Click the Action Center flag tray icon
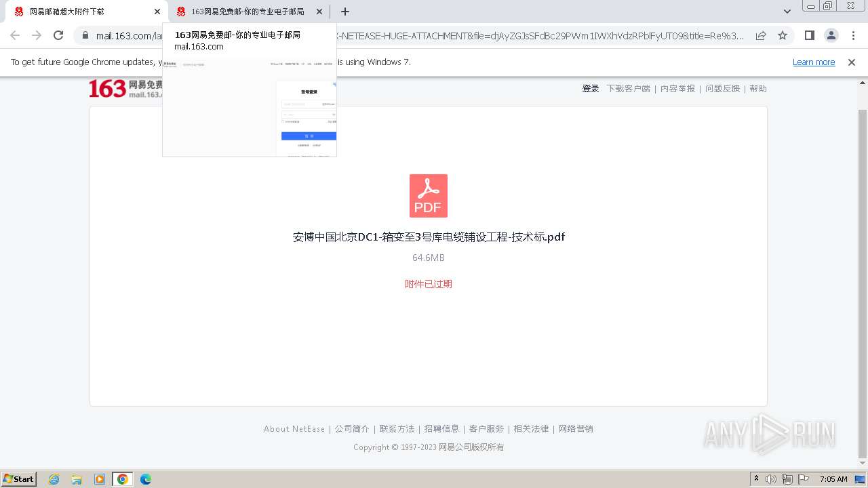The height and width of the screenshot is (488, 868). pos(804,479)
